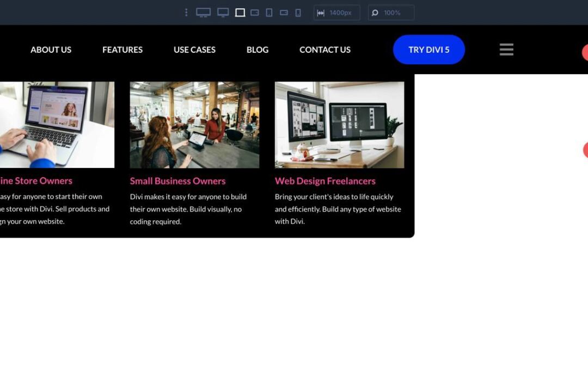588x368 pixels.
Task: Open the Small Business Owners heading link
Action: [177, 181]
